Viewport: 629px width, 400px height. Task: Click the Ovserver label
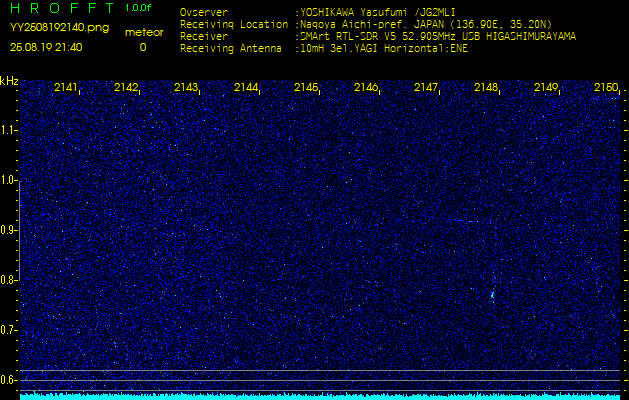204,12
